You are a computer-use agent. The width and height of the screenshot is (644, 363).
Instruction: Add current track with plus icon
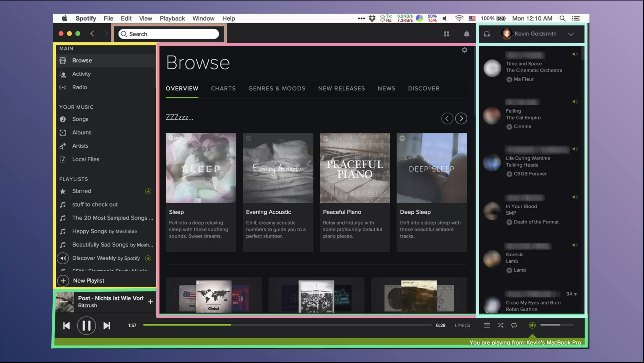(150, 302)
